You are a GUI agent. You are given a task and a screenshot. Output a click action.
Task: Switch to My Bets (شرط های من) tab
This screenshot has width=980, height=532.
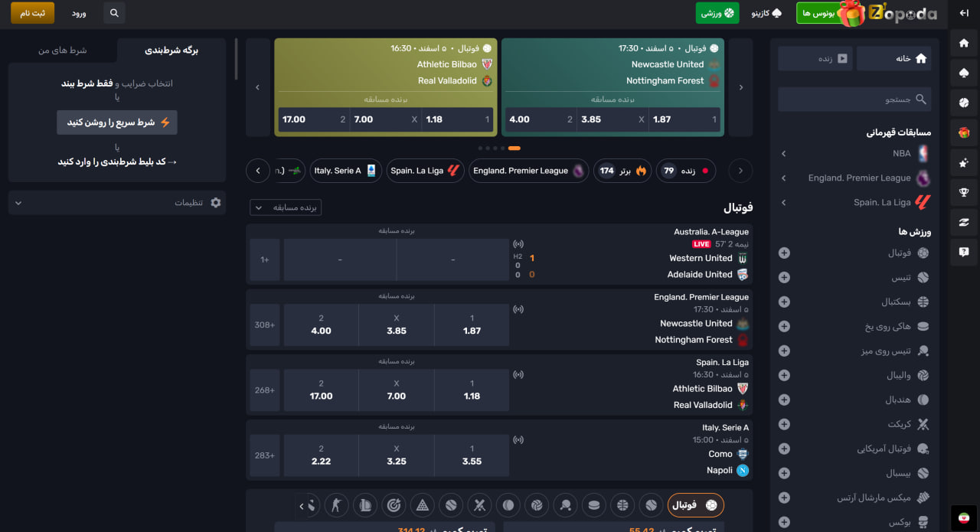tap(63, 51)
